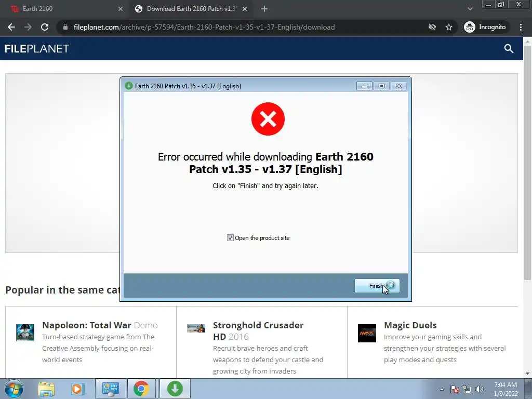Click the padlock site info icon
The width and height of the screenshot is (532, 399).
pos(65,27)
